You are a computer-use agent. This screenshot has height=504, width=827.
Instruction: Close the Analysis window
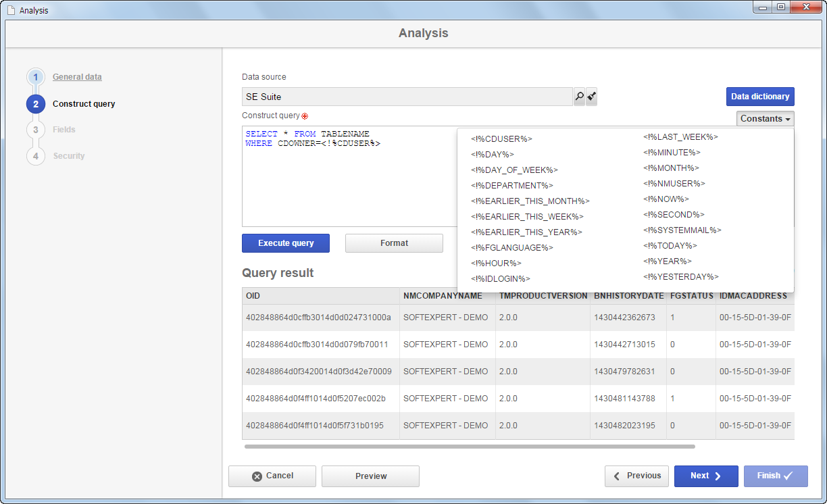(x=806, y=7)
